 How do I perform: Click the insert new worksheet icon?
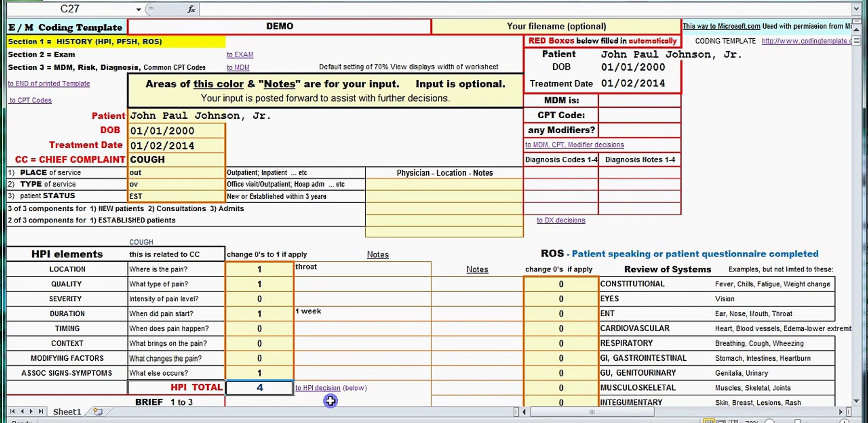coord(98,412)
